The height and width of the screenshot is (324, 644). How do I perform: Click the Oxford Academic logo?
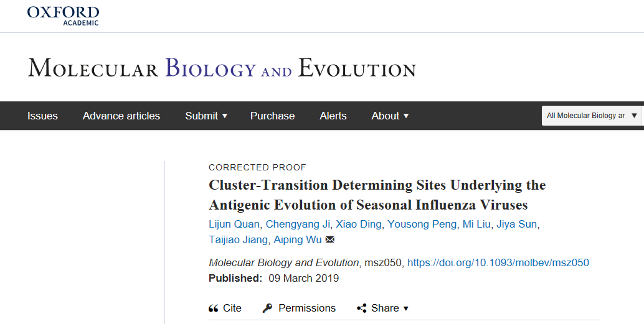(63, 15)
